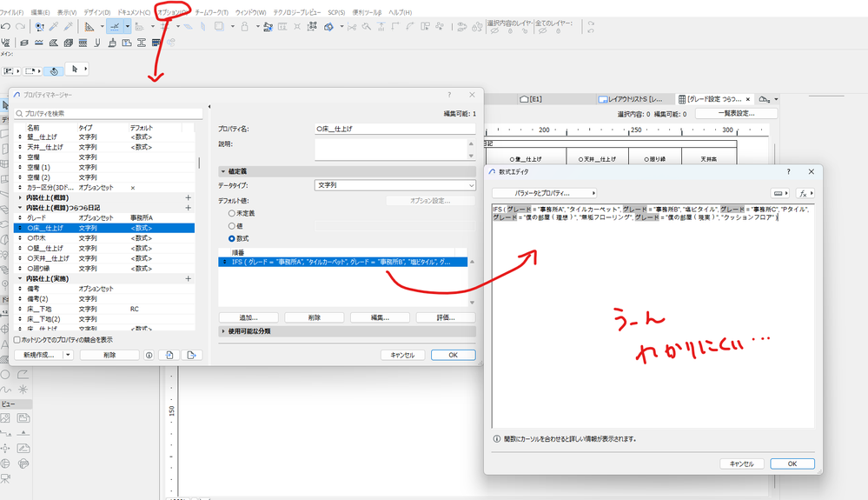Expand the 内装仕上(概算) group
This screenshot has height=500, width=868.
(21, 197)
